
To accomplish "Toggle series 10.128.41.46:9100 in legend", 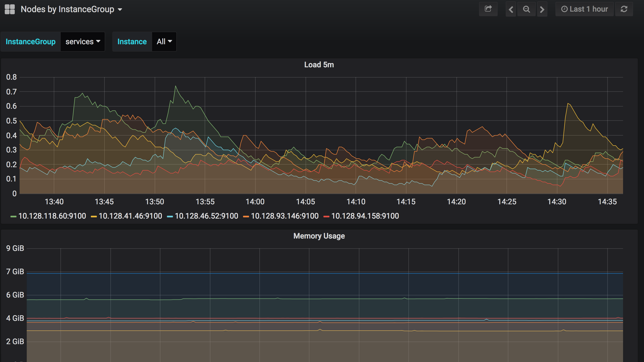I will tap(130, 216).
